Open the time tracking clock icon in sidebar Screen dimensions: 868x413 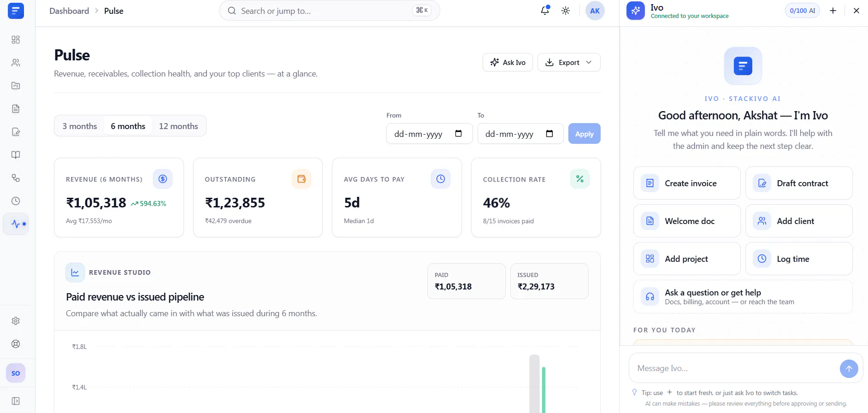pyautogui.click(x=16, y=201)
